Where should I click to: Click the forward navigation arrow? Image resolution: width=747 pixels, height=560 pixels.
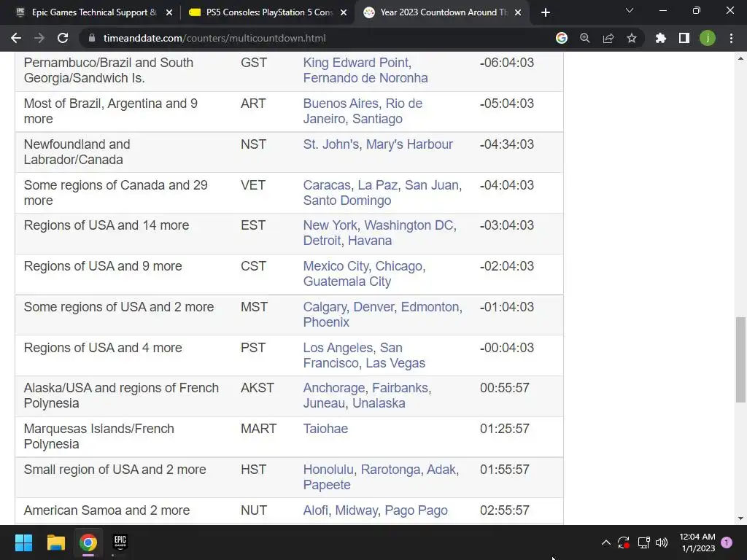tap(39, 38)
